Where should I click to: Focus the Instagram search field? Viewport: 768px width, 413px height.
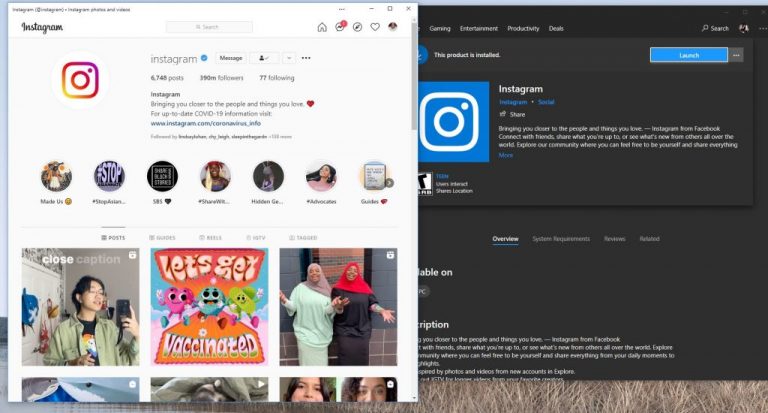coord(209,27)
